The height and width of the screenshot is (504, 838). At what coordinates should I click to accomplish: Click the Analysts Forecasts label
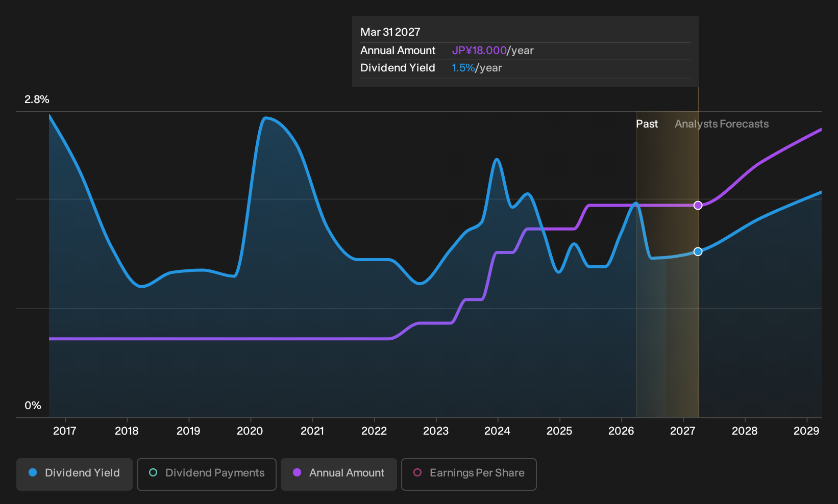coord(722,124)
